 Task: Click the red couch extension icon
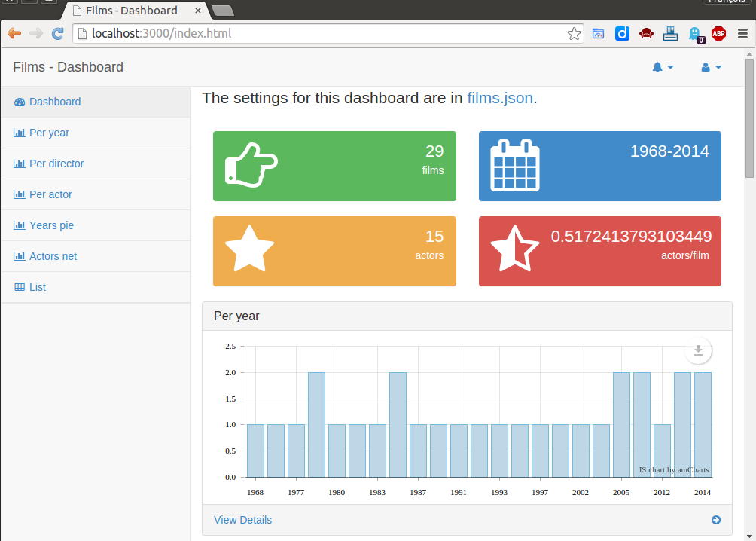[646, 33]
